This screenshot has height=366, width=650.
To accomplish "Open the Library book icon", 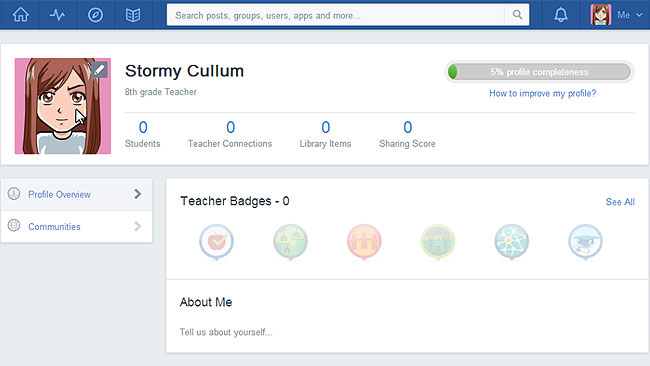I will 133,15.
